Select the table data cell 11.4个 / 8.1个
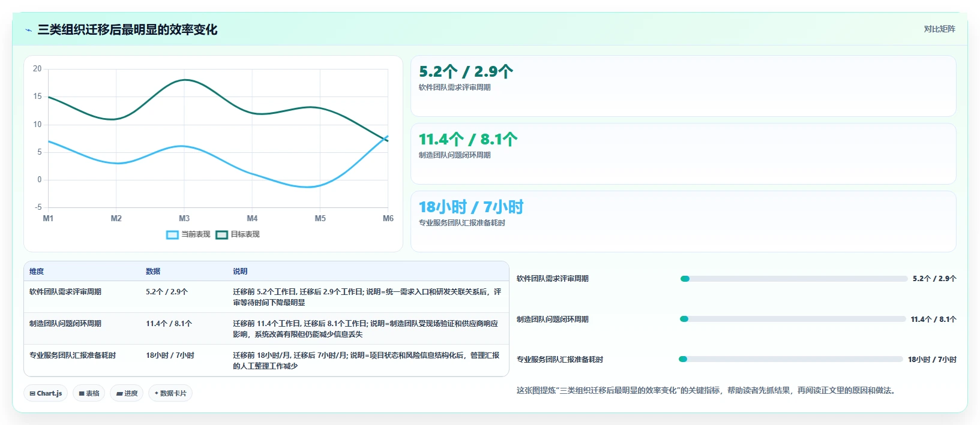The image size is (980, 425). pyautogui.click(x=169, y=324)
